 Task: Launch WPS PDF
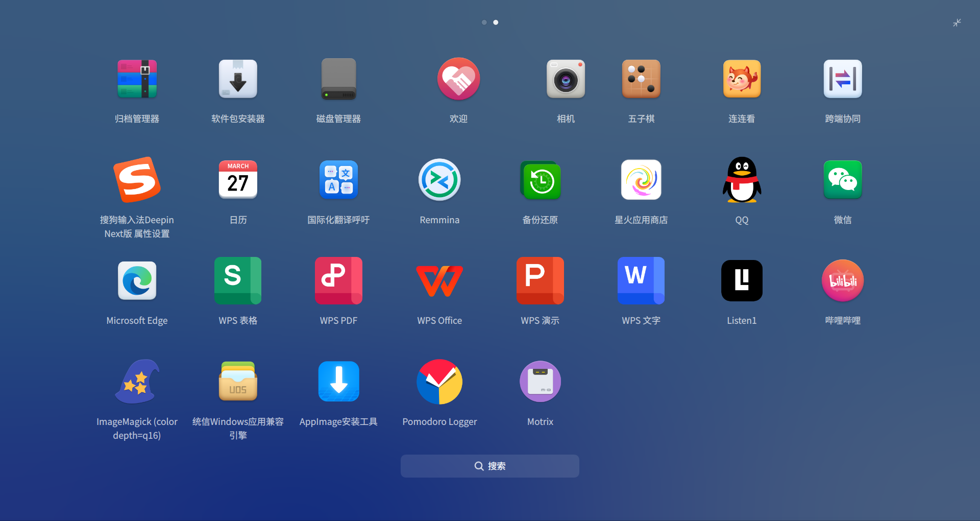coord(338,280)
